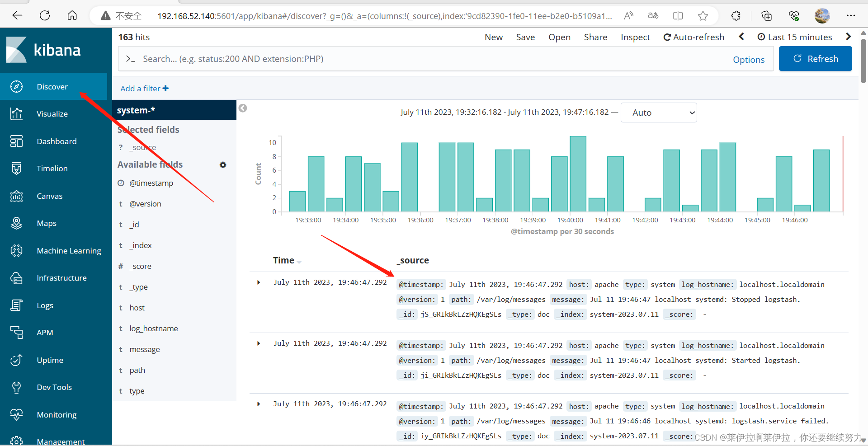Open browser collections icon
Screen dimensions: 868x446
click(x=766, y=16)
